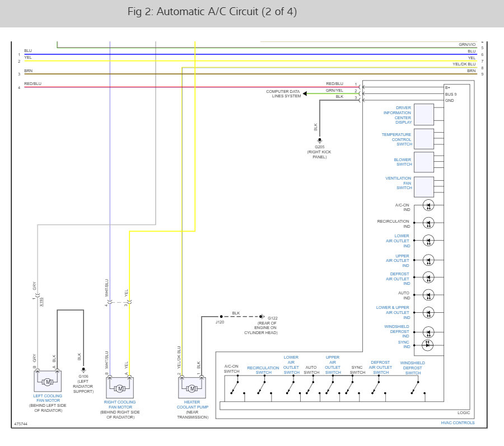This screenshot has width=504, height=446.
Task: Click the Lower Air Outlet Switch link
Action: [291, 365]
